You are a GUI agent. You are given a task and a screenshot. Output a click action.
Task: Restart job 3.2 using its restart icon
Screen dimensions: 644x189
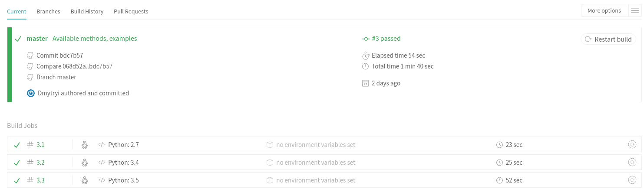pos(632,163)
